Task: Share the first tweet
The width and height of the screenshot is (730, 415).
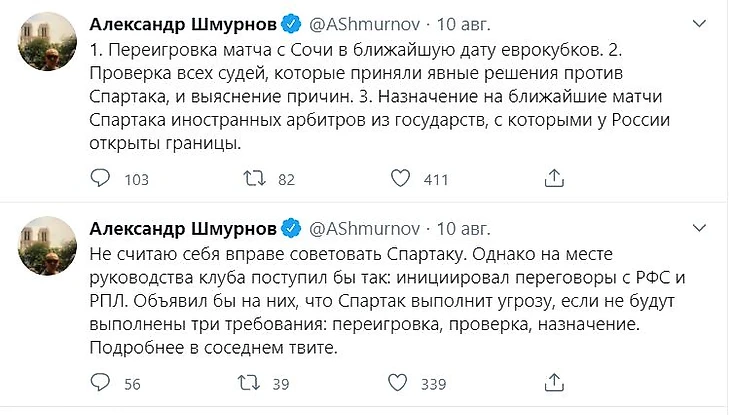Action: click(x=553, y=179)
